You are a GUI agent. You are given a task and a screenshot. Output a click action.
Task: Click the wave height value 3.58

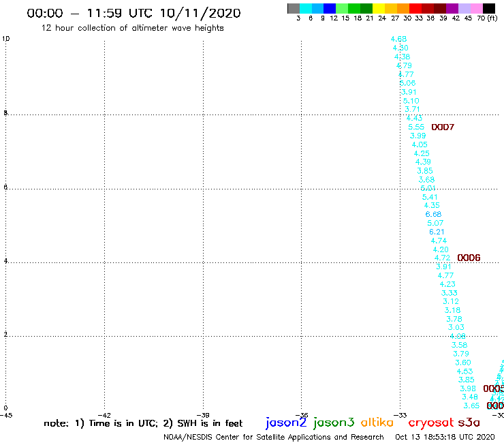[459, 345]
